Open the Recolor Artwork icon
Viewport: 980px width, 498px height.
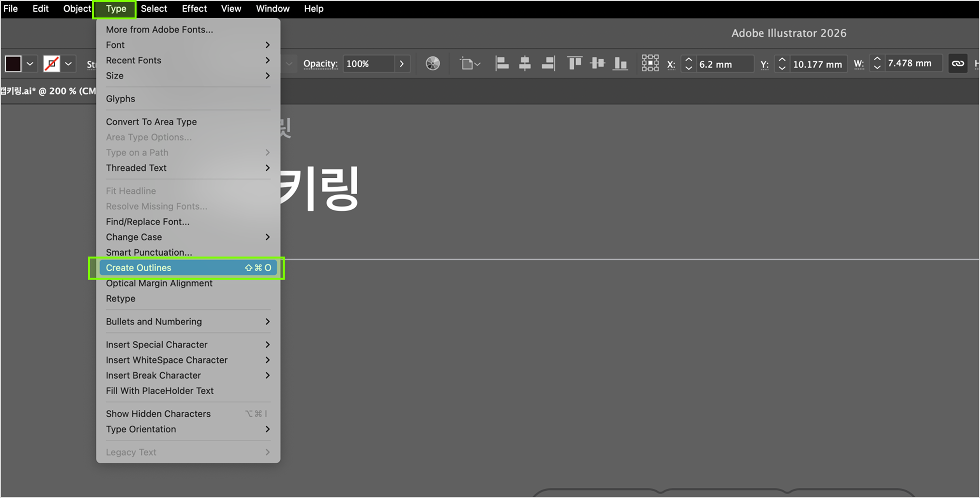click(432, 63)
